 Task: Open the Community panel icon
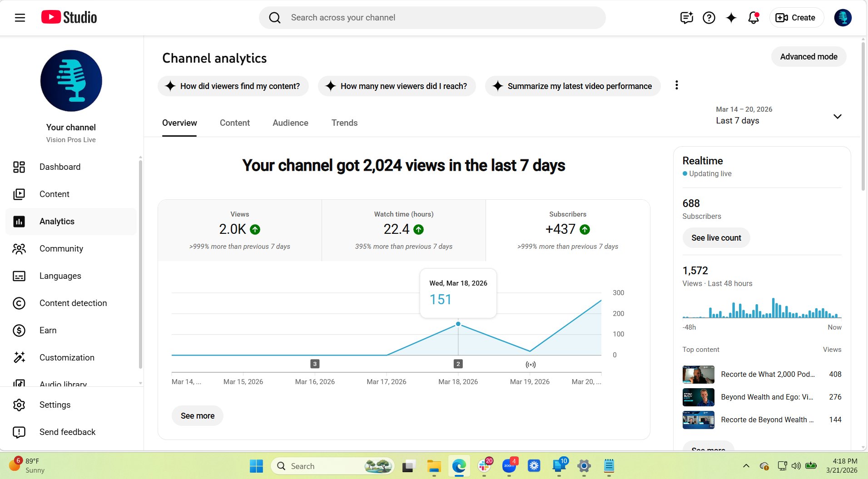pyautogui.click(x=19, y=248)
